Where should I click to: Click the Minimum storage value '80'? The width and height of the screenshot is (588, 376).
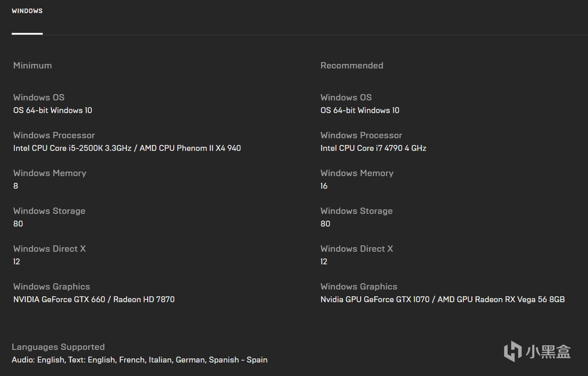click(x=18, y=224)
